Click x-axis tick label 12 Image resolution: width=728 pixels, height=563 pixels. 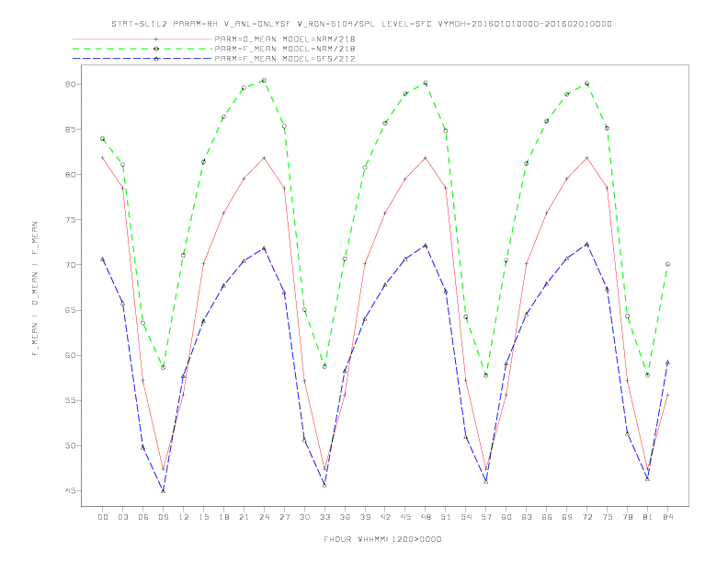pyautogui.click(x=184, y=517)
